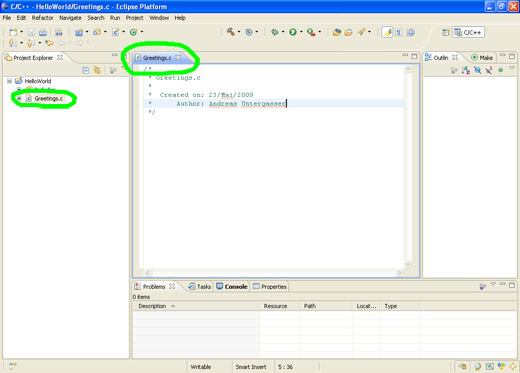Click the Last Edit Location icon
Image resolution: width=520 pixels, height=373 pixels.
pyautogui.click(x=49, y=43)
